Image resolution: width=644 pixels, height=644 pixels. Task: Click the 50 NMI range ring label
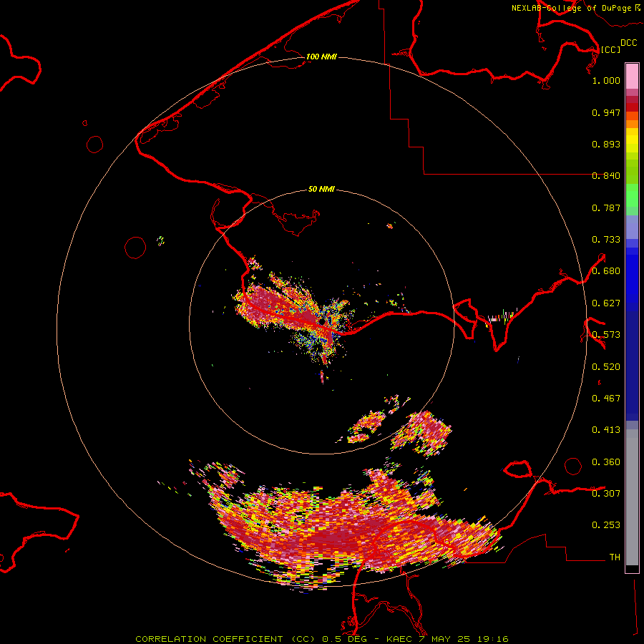pyautogui.click(x=321, y=189)
